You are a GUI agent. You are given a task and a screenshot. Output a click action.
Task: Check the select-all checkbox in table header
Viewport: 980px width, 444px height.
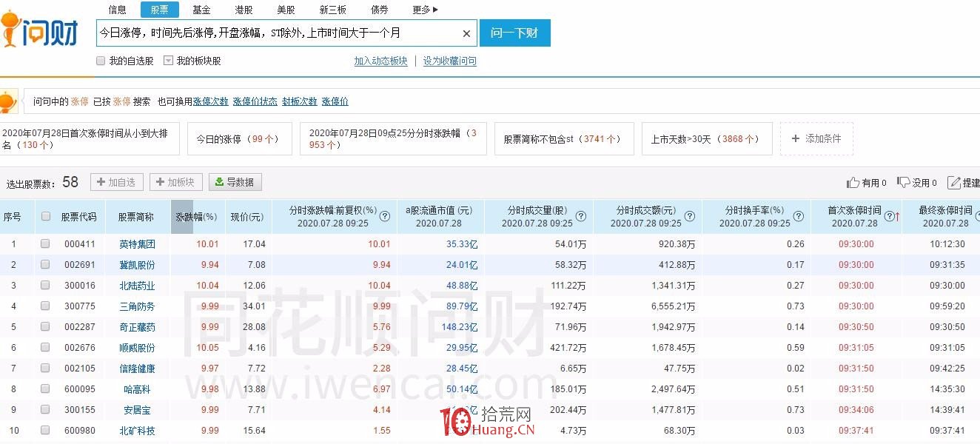pos(46,216)
